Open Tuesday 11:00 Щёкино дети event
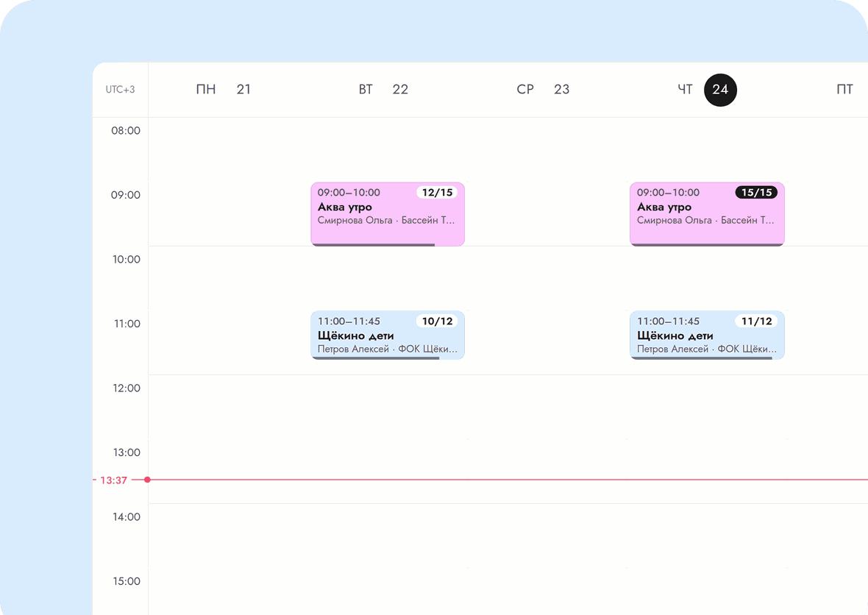The image size is (868, 615). [x=388, y=335]
